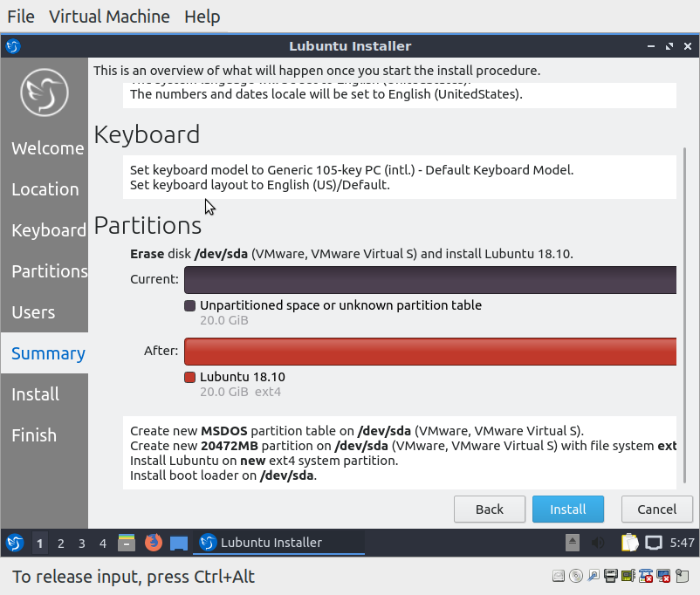Go Back to the previous step
Viewport: 700px width, 595px height.
click(x=489, y=510)
